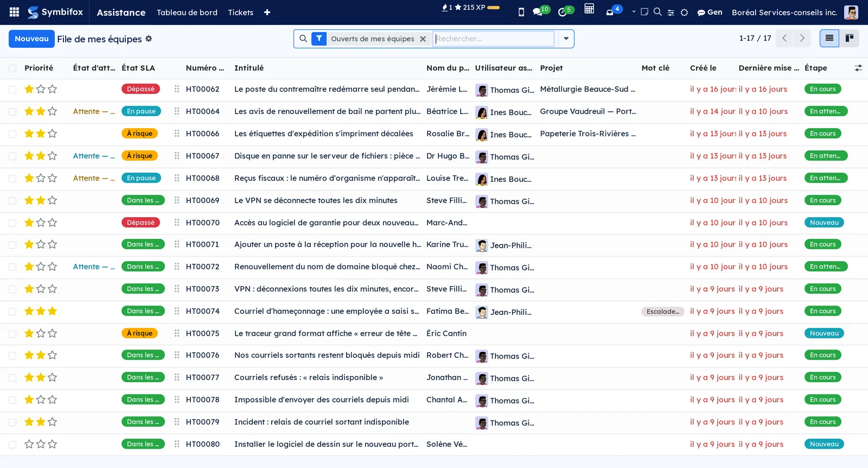Click the gear icon next to File de mes équipes
868x468 pixels.
point(149,39)
